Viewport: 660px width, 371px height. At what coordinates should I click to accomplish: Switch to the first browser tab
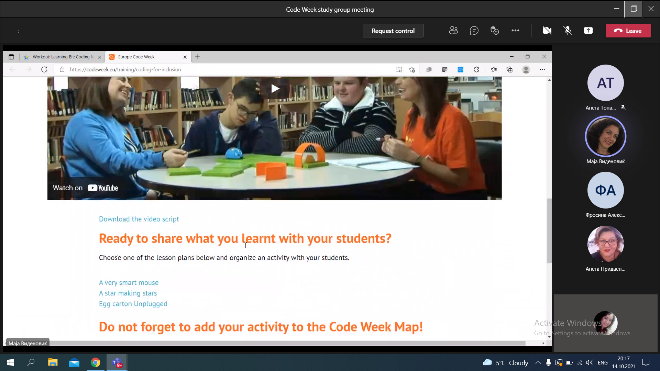62,57
